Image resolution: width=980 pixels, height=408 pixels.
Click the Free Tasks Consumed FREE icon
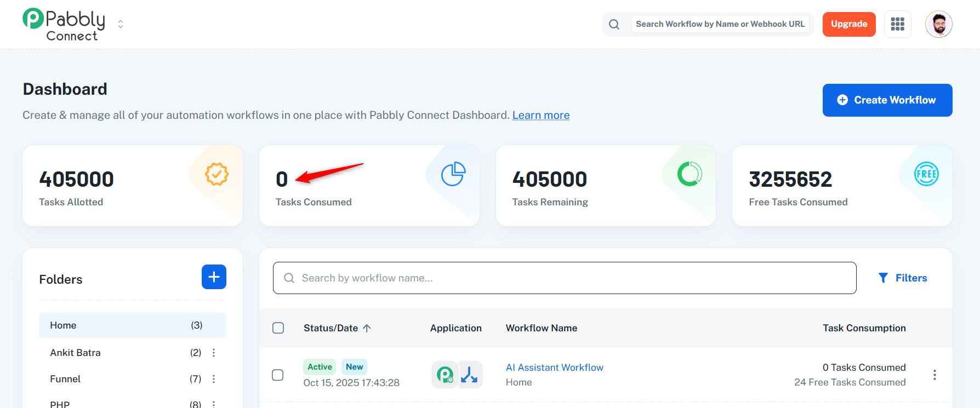(x=926, y=174)
